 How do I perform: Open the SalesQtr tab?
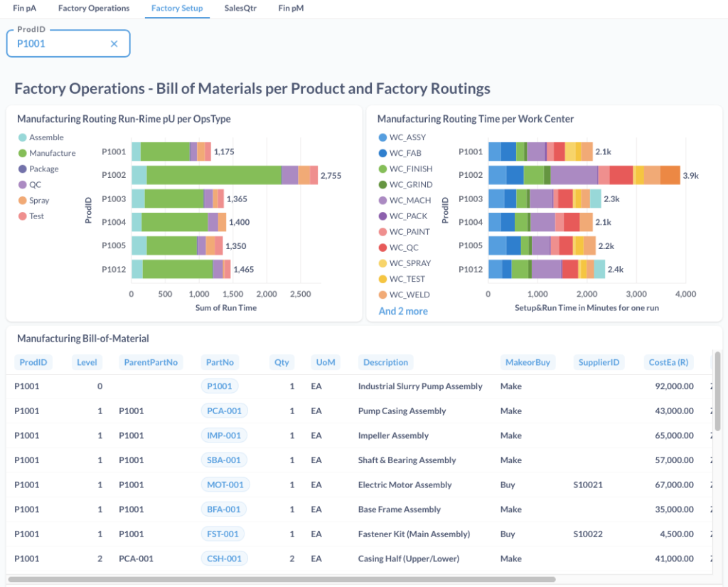click(240, 9)
